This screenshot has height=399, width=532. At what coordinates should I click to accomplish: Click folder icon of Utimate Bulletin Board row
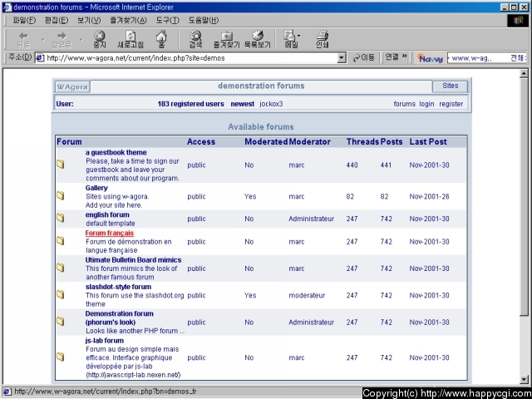[61, 268]
